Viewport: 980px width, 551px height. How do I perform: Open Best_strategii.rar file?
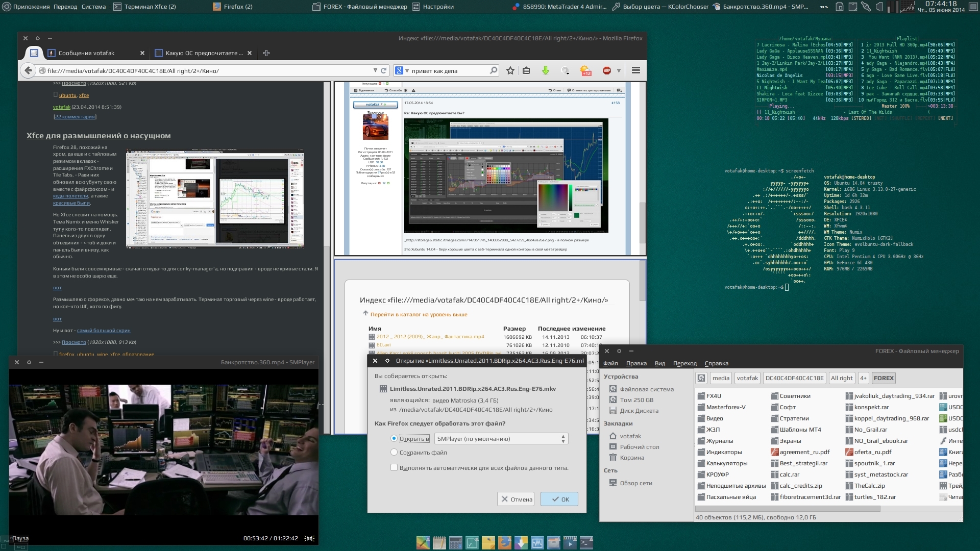point(803,463)
